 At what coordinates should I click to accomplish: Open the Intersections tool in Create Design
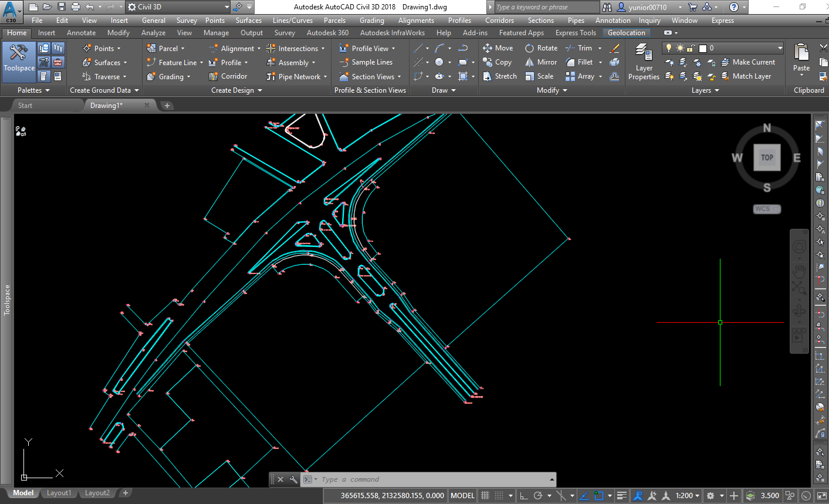click(296, 48)
